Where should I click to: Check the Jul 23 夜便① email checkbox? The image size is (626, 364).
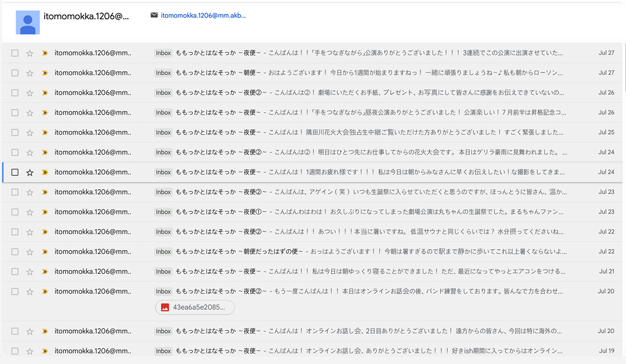(x=15, y=212)
